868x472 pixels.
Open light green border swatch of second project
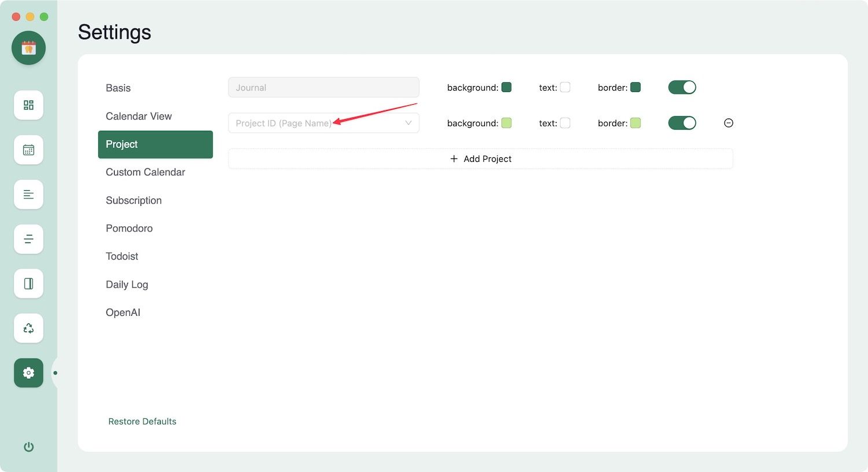click(635, 123)
